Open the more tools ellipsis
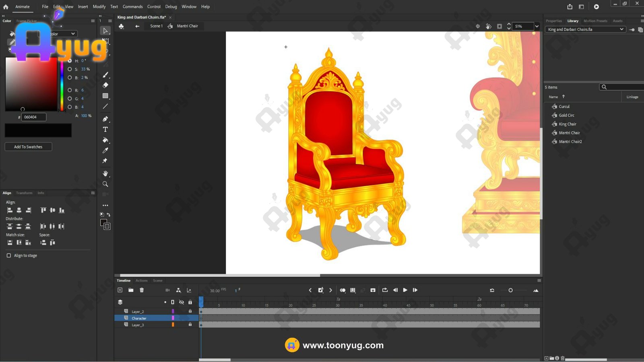The width and height of the screenshot is (644, 362). (x=105, y=206)
